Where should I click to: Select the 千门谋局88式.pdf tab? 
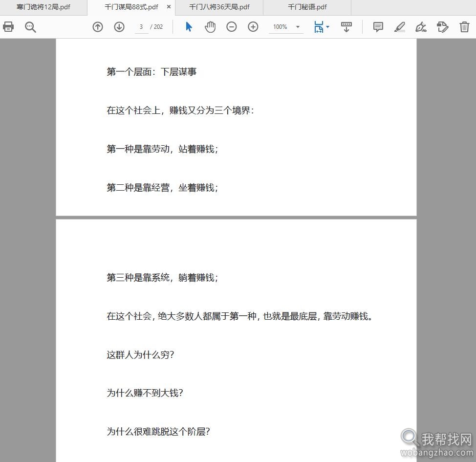click(131, 7)
